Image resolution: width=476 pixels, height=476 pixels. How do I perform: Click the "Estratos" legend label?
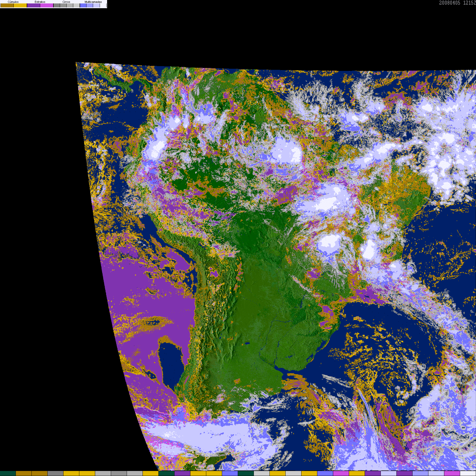tap(40, 2)
